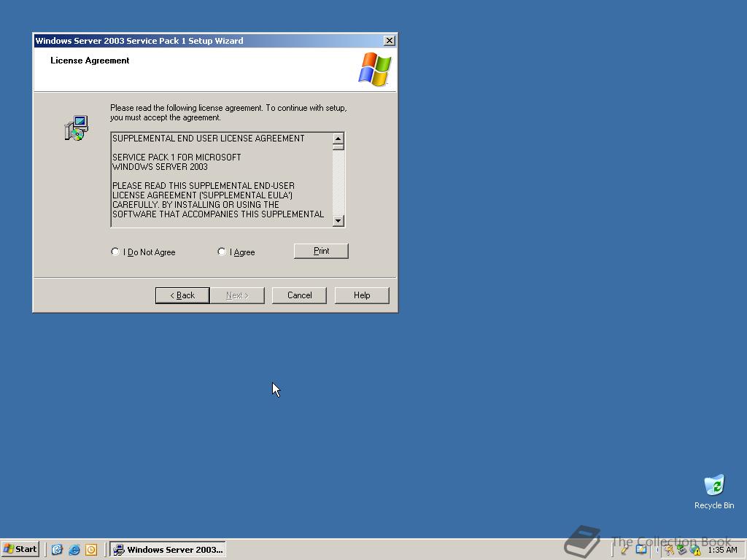Launch Internet Explorer from quick launch
The width and height of the screenshot is (747, 560).
coord(74,550)
